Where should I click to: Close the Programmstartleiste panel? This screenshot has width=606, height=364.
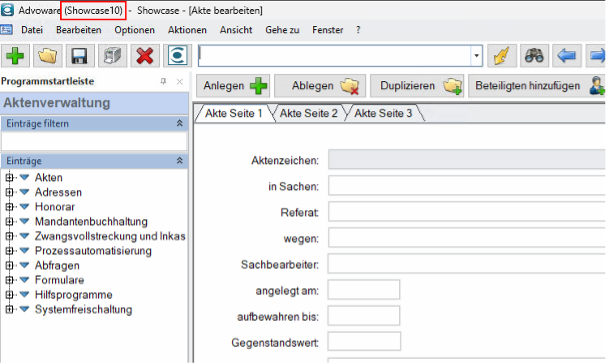(180, 82)
